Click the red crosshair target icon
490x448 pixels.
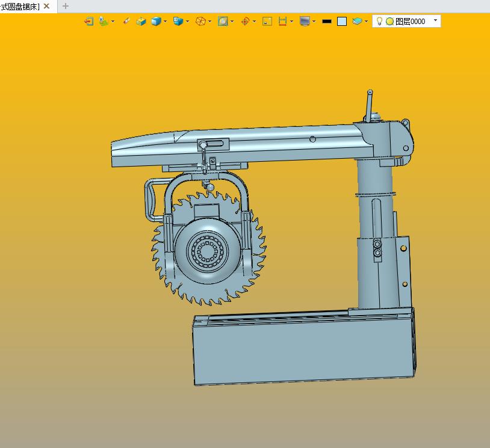[245, 21]
